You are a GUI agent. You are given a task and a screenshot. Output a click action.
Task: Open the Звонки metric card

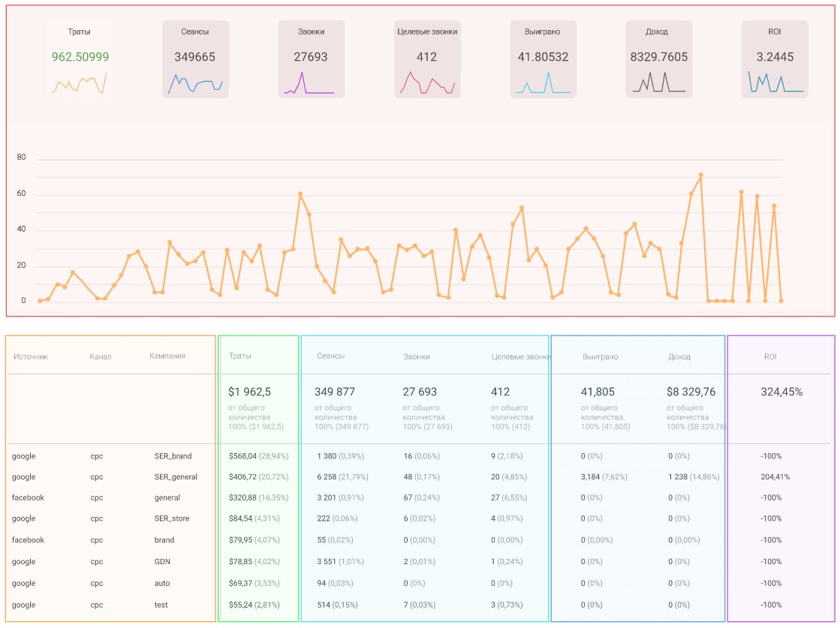[311, 59]
